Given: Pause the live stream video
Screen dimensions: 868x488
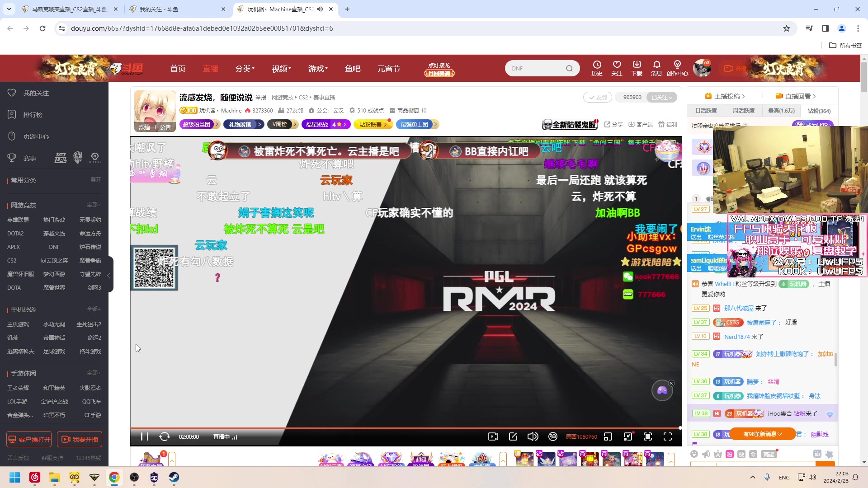Looking at the screenshot, I should coord(145,436).
